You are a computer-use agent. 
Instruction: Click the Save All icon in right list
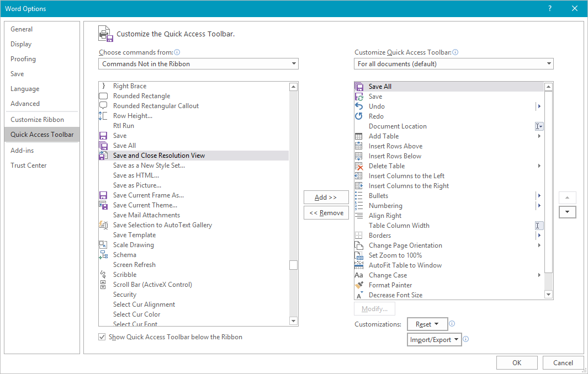[359, 87]
